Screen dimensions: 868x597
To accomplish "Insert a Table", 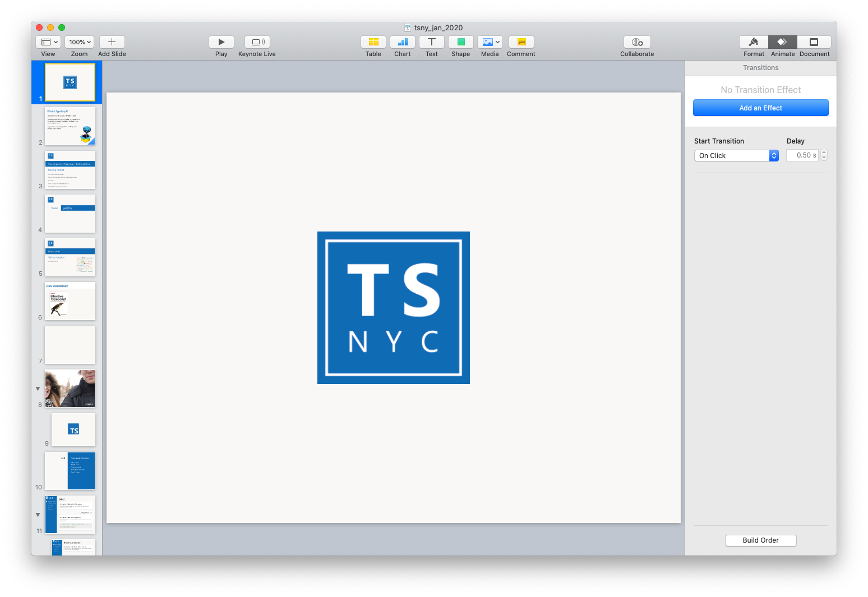I will pyautogui.click(x=373, y=42).
